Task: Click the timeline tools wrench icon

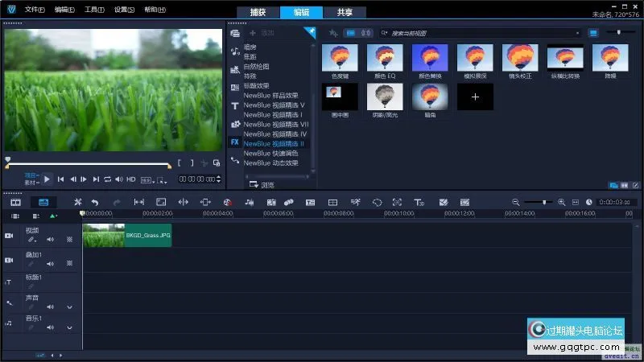Action: [x=78, y=202]
